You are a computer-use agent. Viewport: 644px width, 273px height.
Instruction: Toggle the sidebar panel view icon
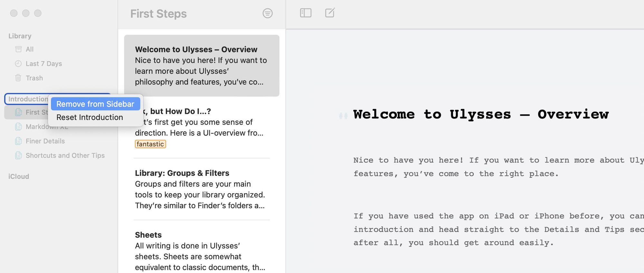click(x=305, y=13)
